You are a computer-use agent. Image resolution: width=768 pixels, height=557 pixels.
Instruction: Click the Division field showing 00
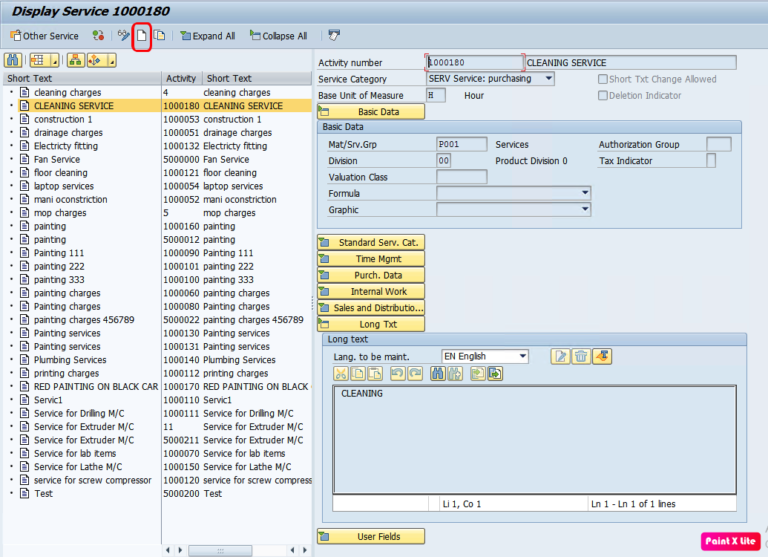coord(443,161)
